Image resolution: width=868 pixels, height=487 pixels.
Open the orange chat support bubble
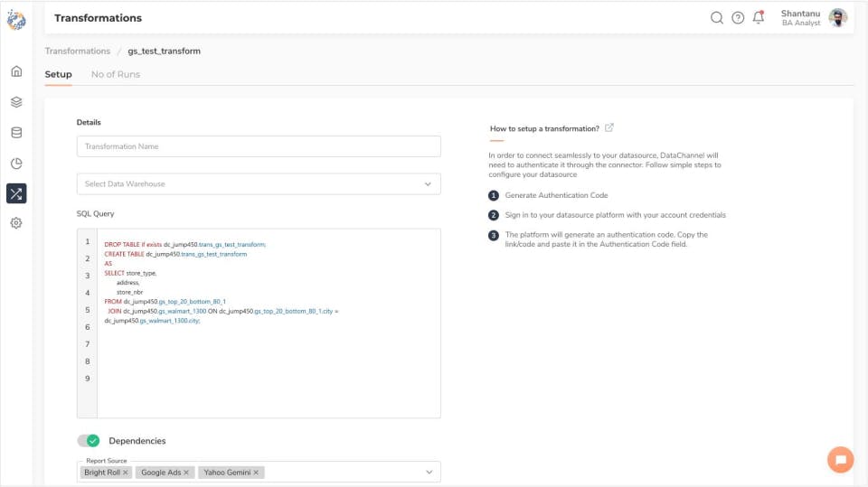(x=840, y=460)
